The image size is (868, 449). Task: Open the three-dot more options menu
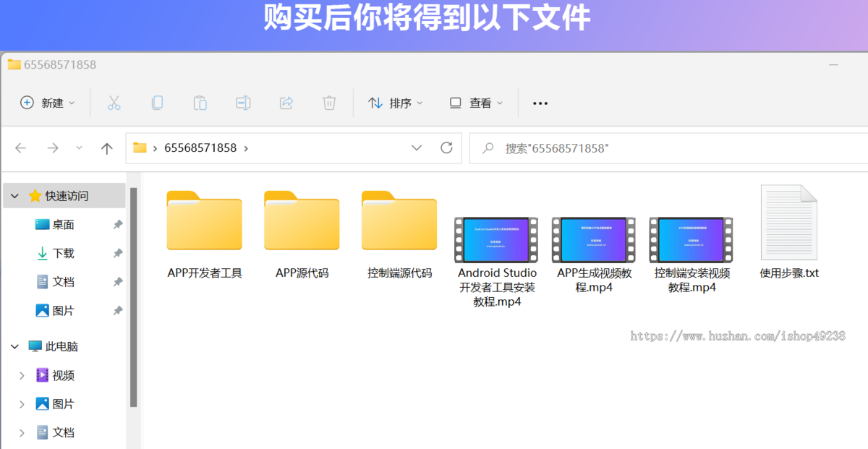(540, 103)
